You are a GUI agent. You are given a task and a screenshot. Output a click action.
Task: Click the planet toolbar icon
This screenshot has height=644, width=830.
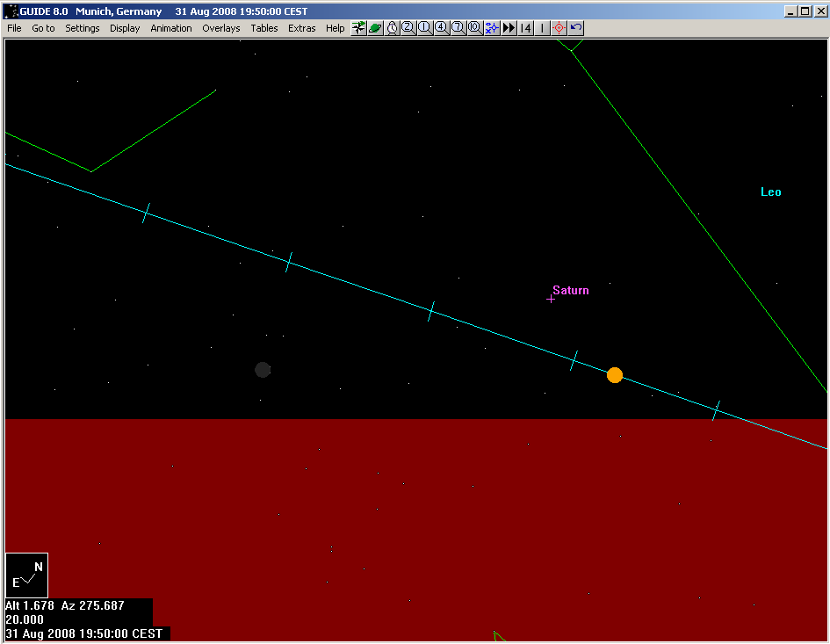click(375, 28)
